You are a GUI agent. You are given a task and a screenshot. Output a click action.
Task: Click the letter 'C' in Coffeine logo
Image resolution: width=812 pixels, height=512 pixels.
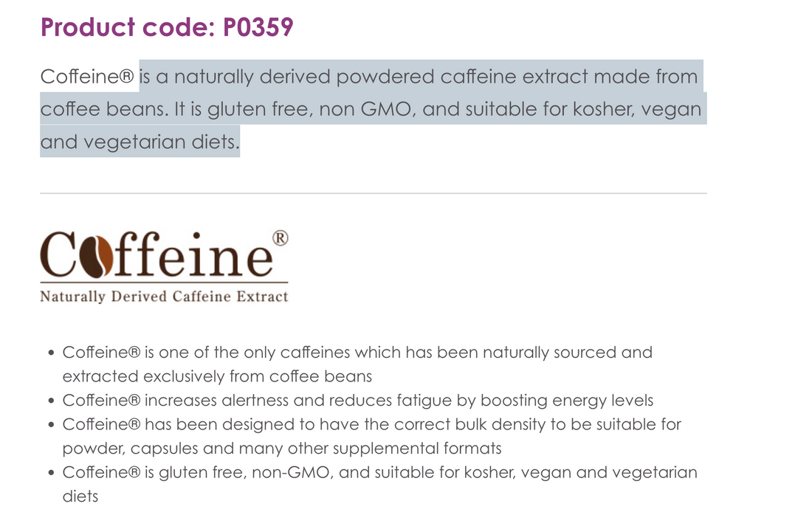pos(58,255)
